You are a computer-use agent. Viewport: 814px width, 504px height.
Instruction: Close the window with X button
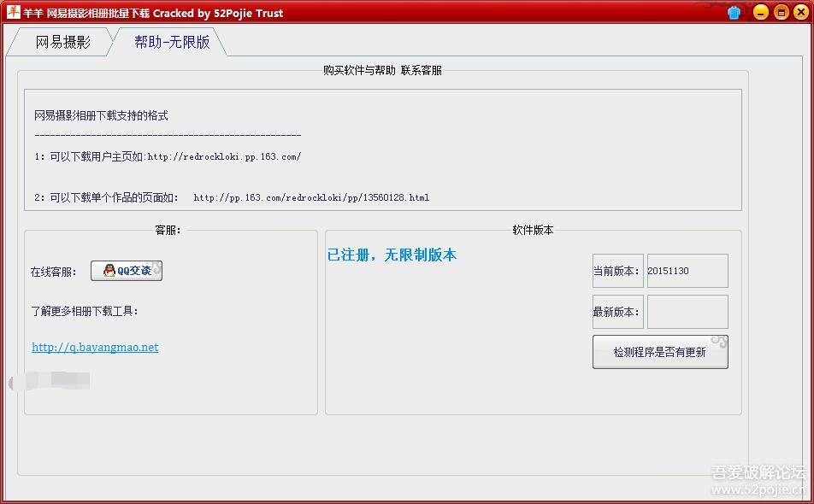point(801,12)
